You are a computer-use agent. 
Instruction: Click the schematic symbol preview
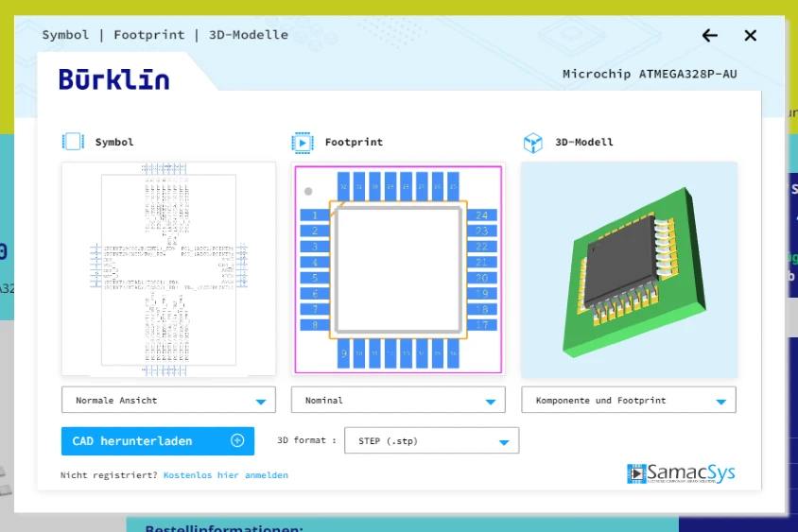coord(168,269)
